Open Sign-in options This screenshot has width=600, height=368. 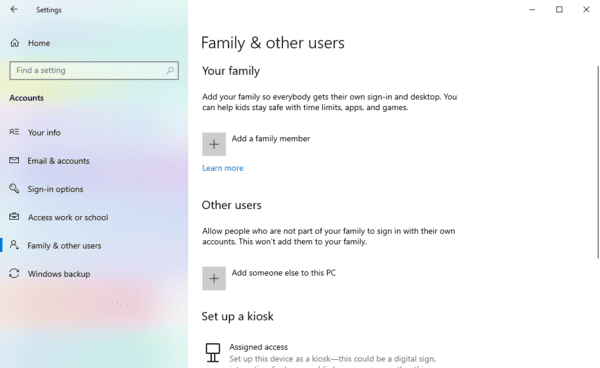tap(55, 189)
